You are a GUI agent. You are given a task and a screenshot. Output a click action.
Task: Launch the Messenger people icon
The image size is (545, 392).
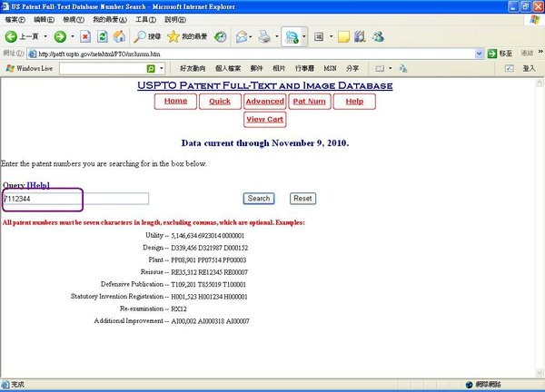(378, 36)
